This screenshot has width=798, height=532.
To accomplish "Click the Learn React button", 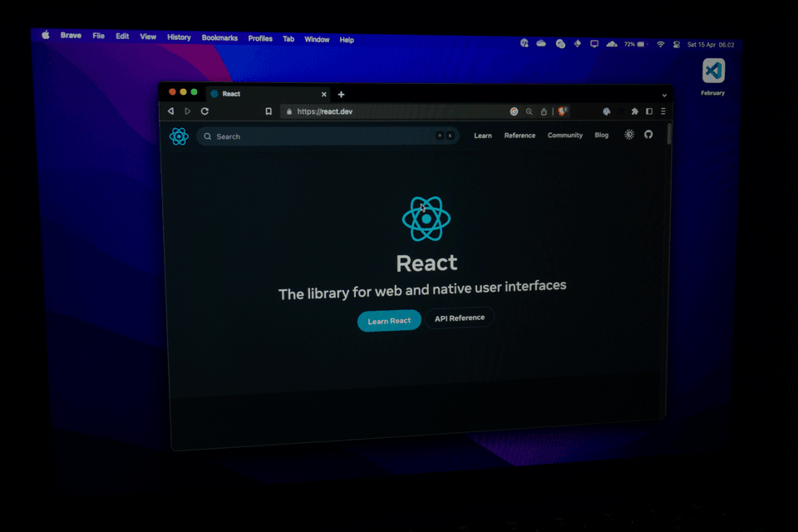I will (389, 321).
